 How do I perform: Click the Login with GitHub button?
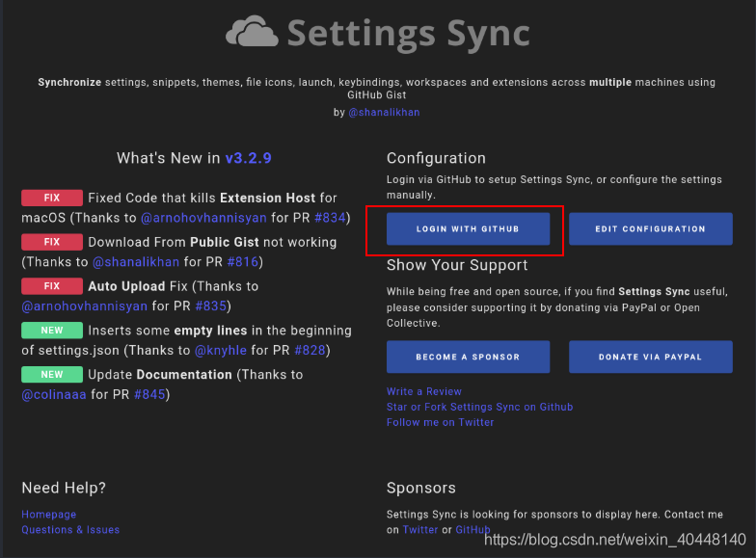[468, 229]
